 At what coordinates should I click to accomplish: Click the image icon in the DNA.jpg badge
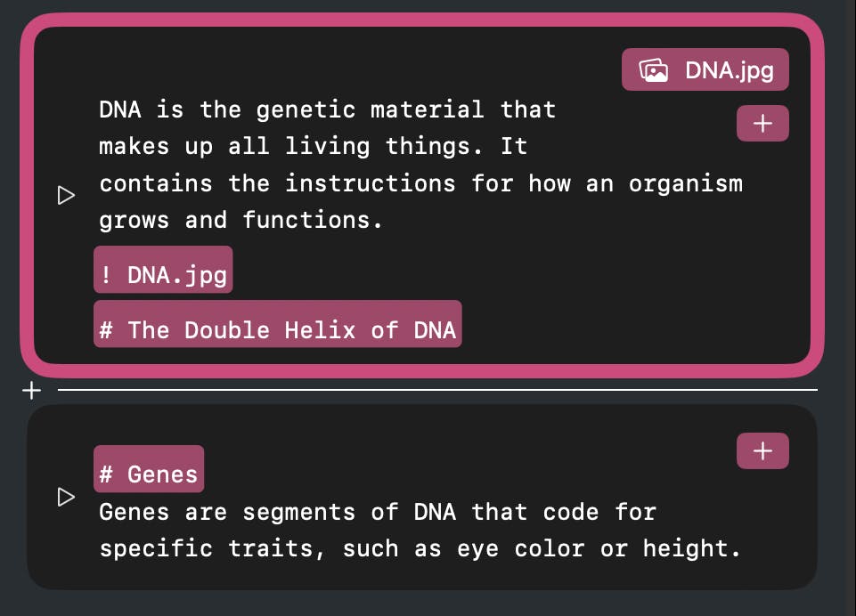point(654,70)
